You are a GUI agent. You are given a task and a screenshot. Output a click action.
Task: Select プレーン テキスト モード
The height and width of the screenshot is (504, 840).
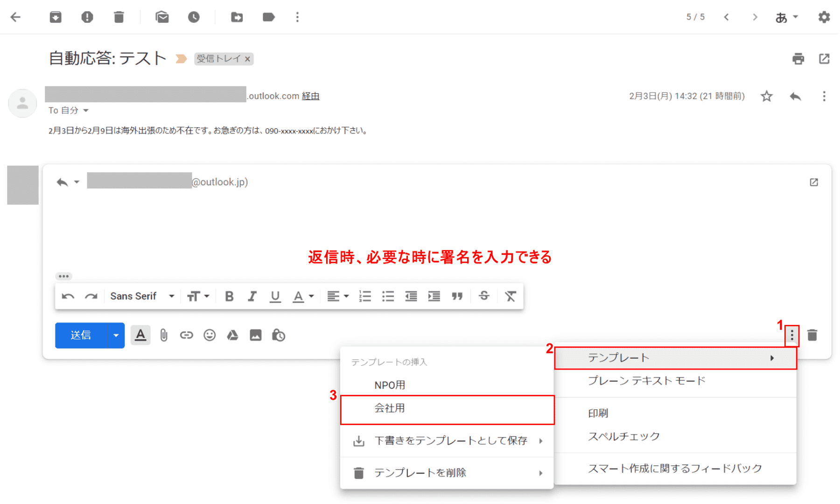(675, 381)
